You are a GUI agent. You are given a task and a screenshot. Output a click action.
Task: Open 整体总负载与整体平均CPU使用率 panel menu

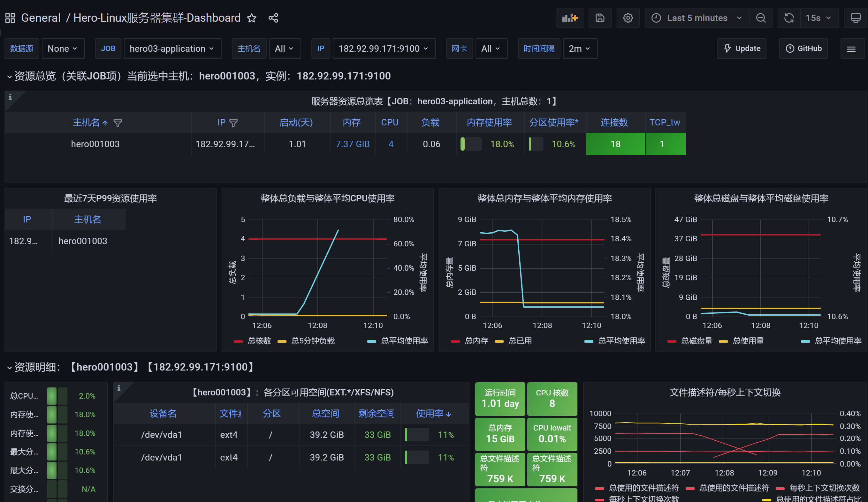tap(327, 198)
